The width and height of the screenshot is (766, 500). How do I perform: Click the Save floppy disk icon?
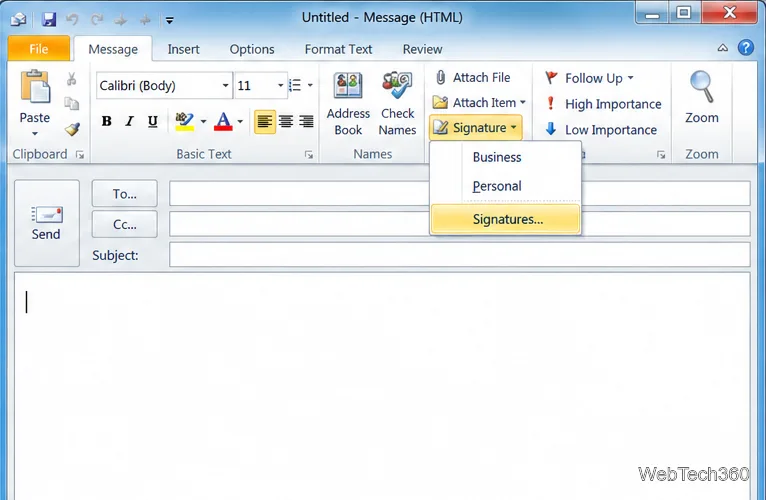click(49, 20)
